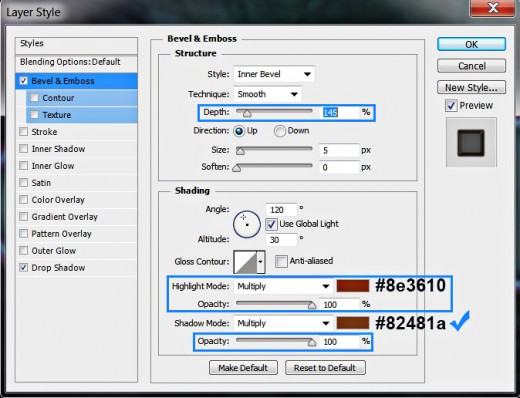Click the Shadow Opacity slider handle
The height and width of the screenshot is (398, 520).
[x=312, y=342]
